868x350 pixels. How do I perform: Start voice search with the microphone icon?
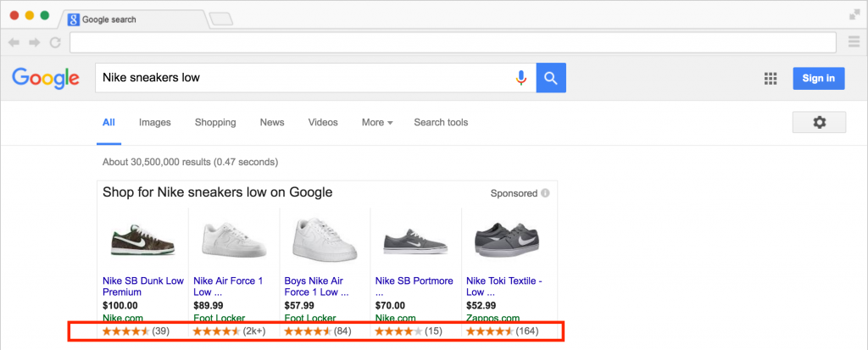pyautogui.click(x=520, y=78)
